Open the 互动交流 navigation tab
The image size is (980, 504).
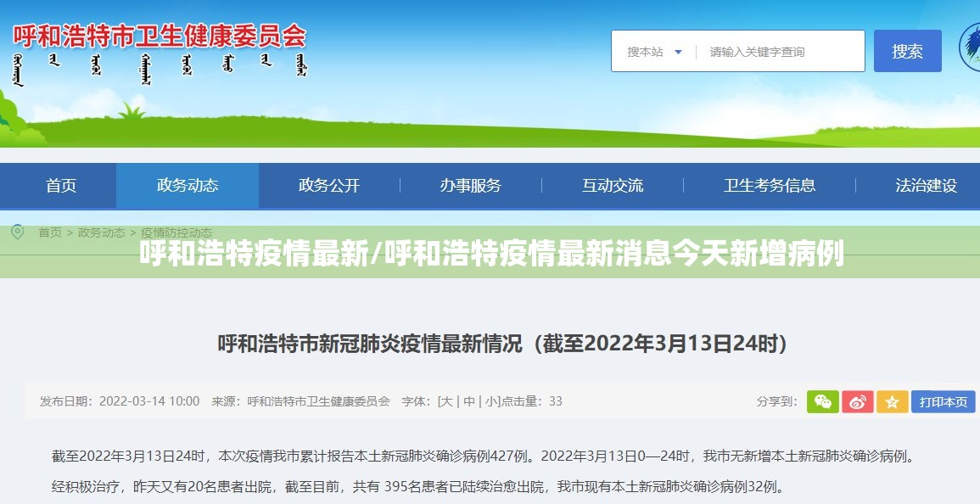click(x=613, y=185)
